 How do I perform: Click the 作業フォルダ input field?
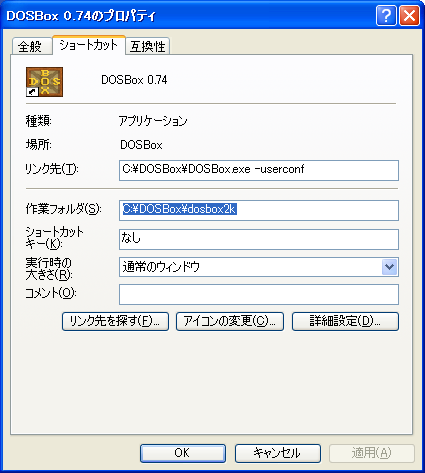pos(259,210)
